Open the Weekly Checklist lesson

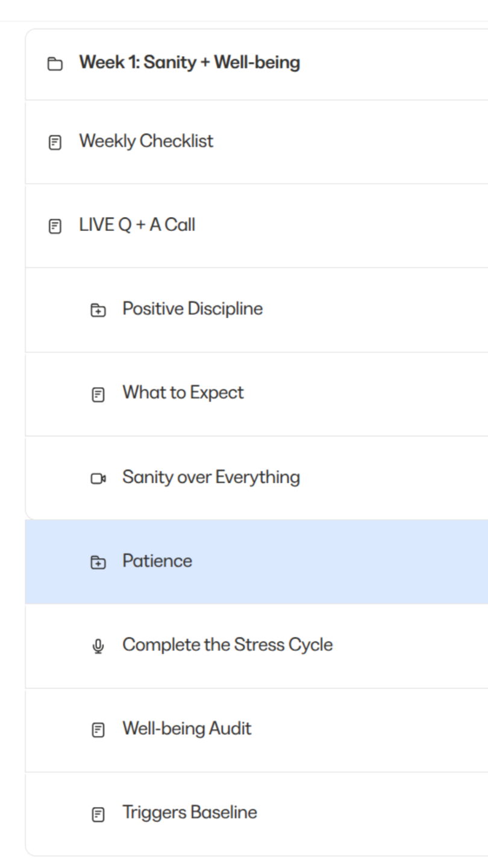(146, 141)
